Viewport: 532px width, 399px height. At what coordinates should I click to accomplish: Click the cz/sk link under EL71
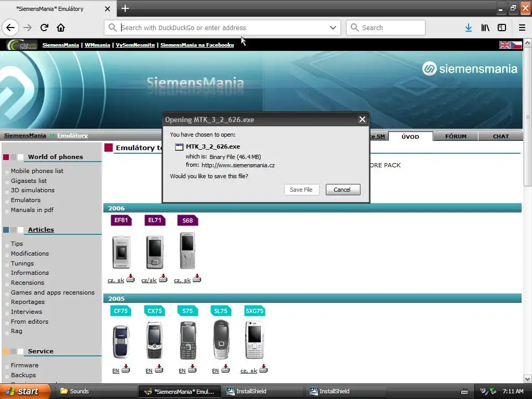point(149,281)
